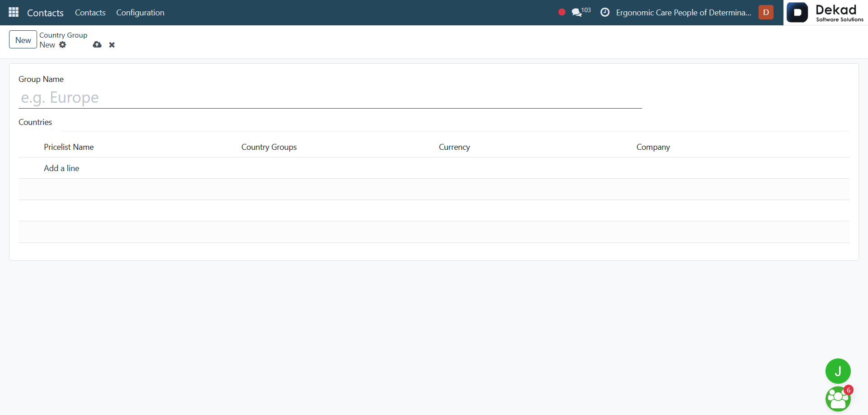Open conversations icon with 103 badge

pos(581,12)
